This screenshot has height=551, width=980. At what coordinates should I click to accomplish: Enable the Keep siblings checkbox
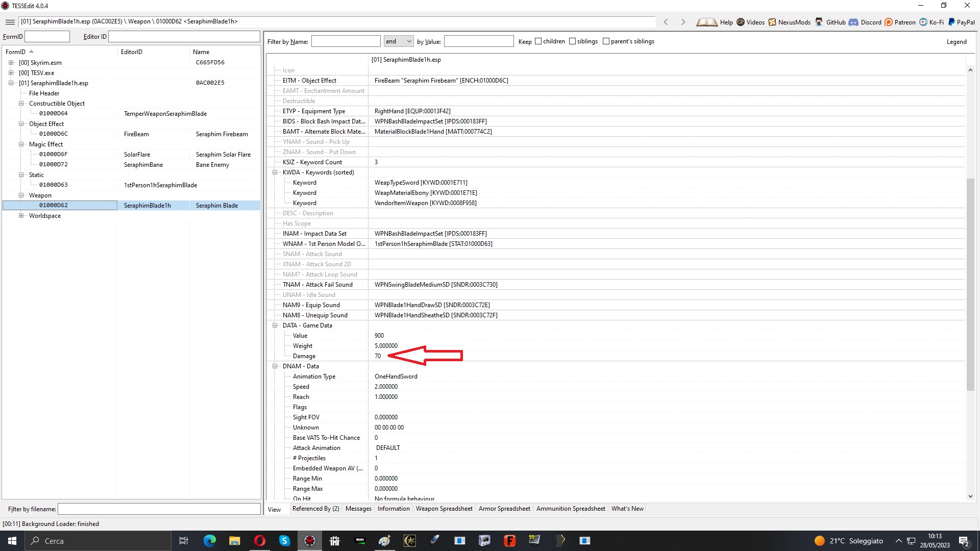coord(572,41)
